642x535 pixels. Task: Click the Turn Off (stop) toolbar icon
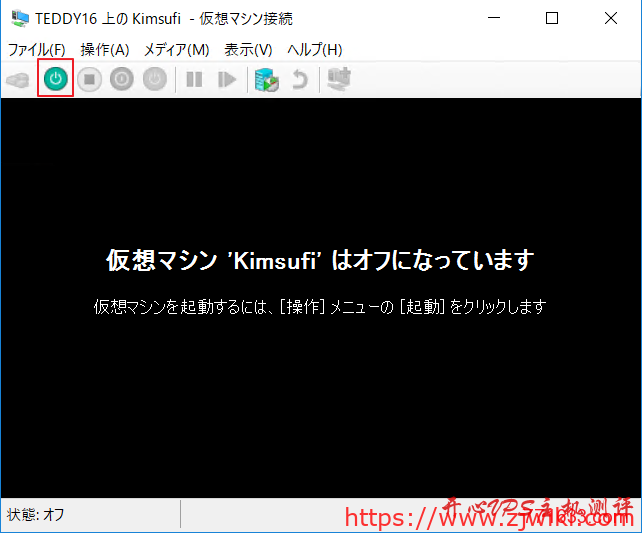[x=89, y=79]
